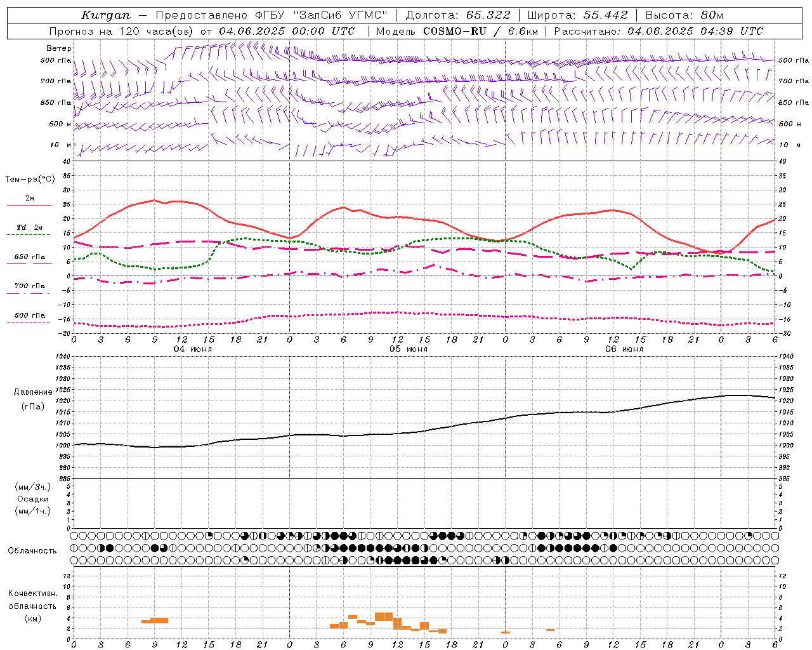Click the Давление label on the pressure chart
812x650 pixels.
tap(33, 392)
